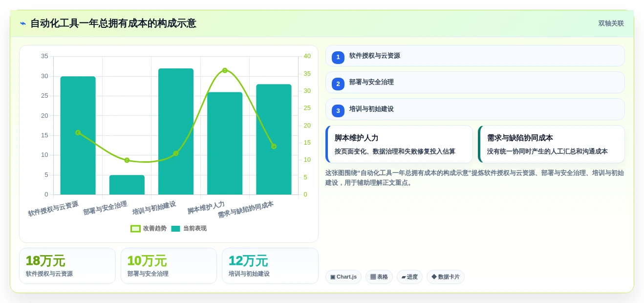Click the 需求与缺陷协同成本 bar in chart

[x=274, y=139]
